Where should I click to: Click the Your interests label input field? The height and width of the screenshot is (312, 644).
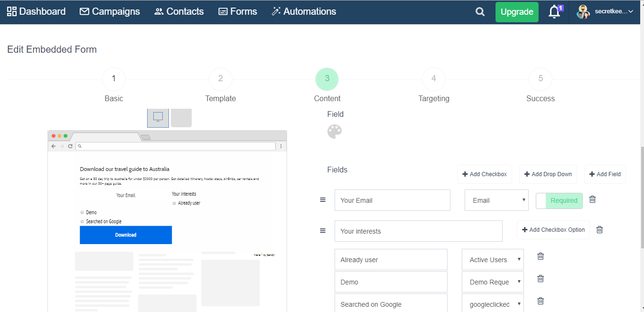pyautogui.click(x=418, y=231)
